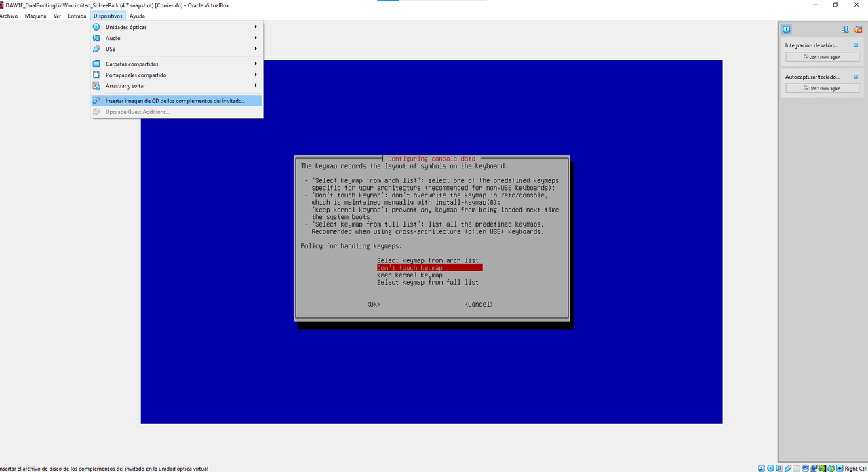Screen dimensions: 868x472
Task: Click the notification sort order icon
Action: [x=845, y=29]
